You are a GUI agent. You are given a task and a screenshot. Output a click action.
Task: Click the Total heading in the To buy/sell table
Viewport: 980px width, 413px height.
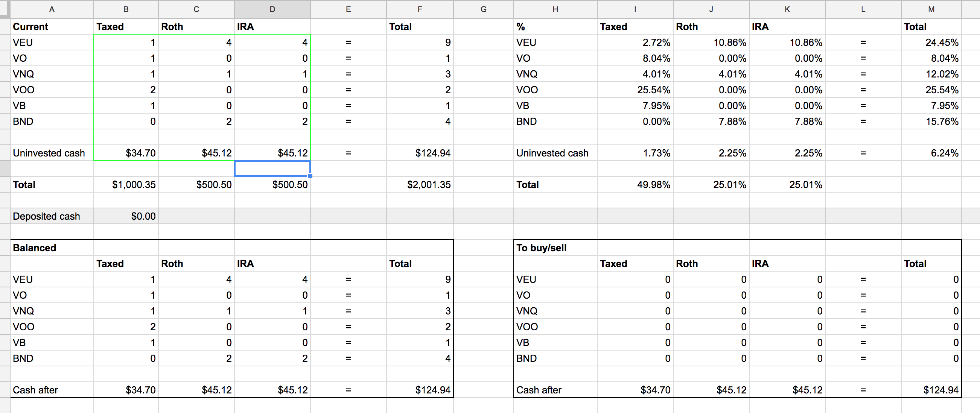pos(915,264)
